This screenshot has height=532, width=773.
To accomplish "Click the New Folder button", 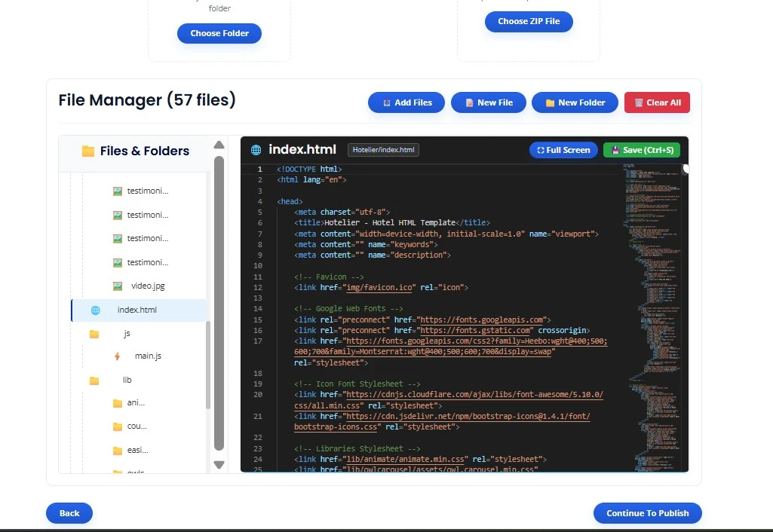I will click(575, 102).
